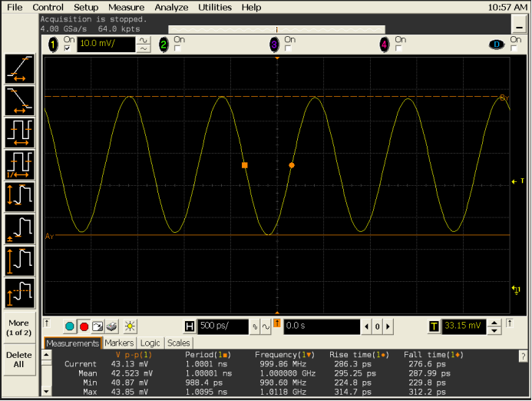This screenshot has width=532, height=401.
Task: Open the Analyze menu
Action: pos(171,7)
